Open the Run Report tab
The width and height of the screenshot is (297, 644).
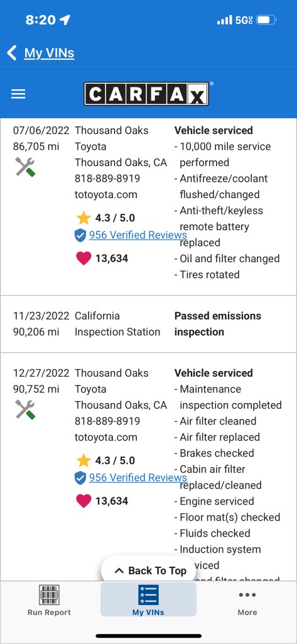click(x=49, y=600)
